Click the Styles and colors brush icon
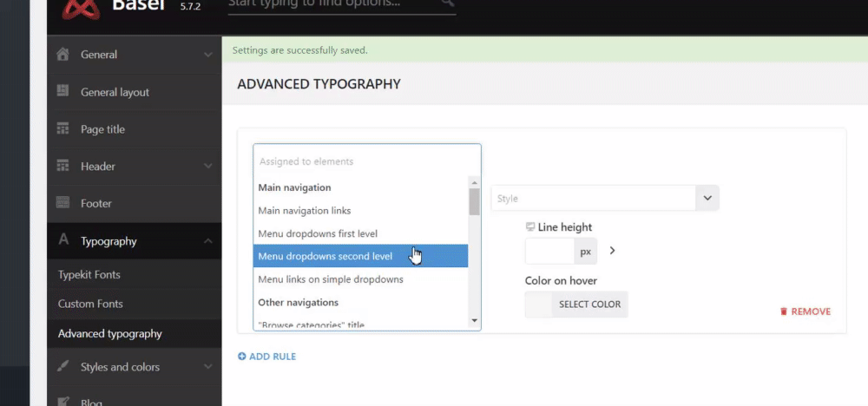Viewport: 868px width, 406px height. pyautogui.click(x=62, y=366)
